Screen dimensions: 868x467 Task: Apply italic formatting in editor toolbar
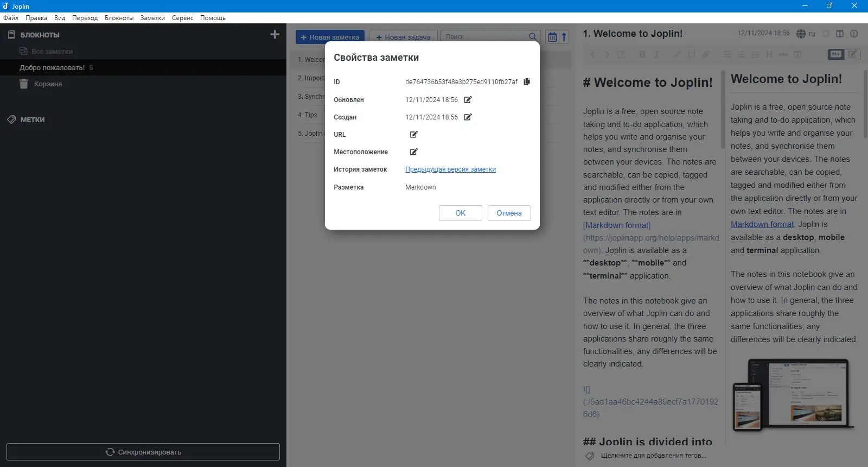[x=656, y=54]
